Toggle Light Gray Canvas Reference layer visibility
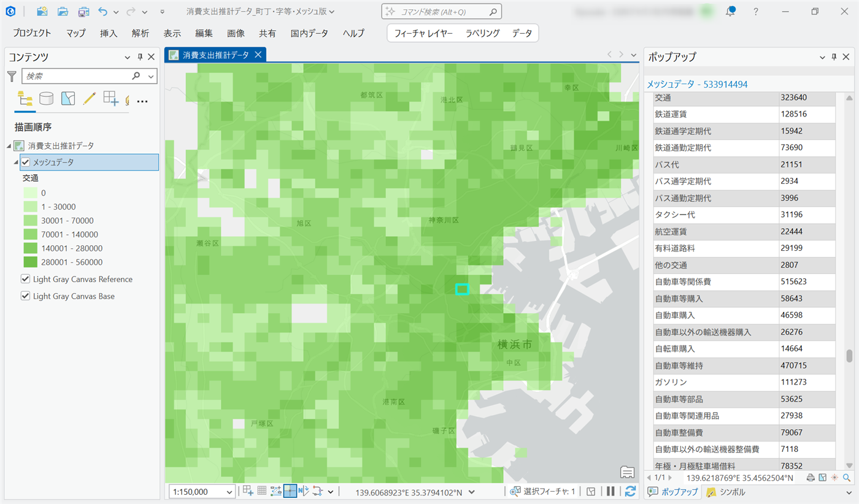The height and width of the screenshot is (504, 859). pos(26,279)
